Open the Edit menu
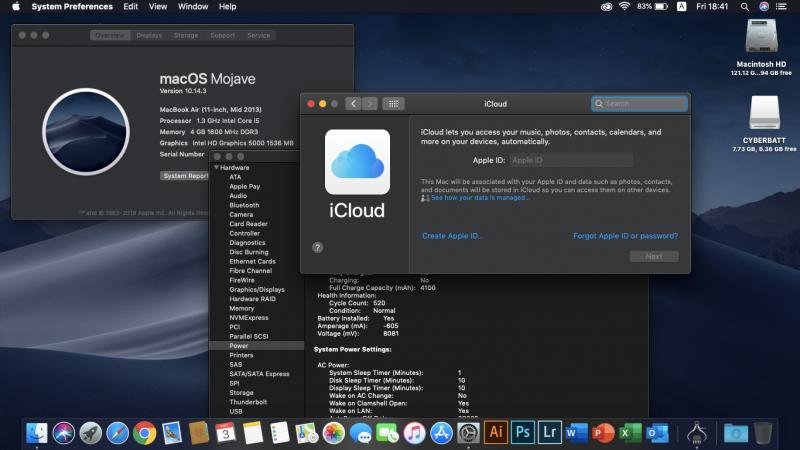800x450 pixels. [x=131, y=7]
